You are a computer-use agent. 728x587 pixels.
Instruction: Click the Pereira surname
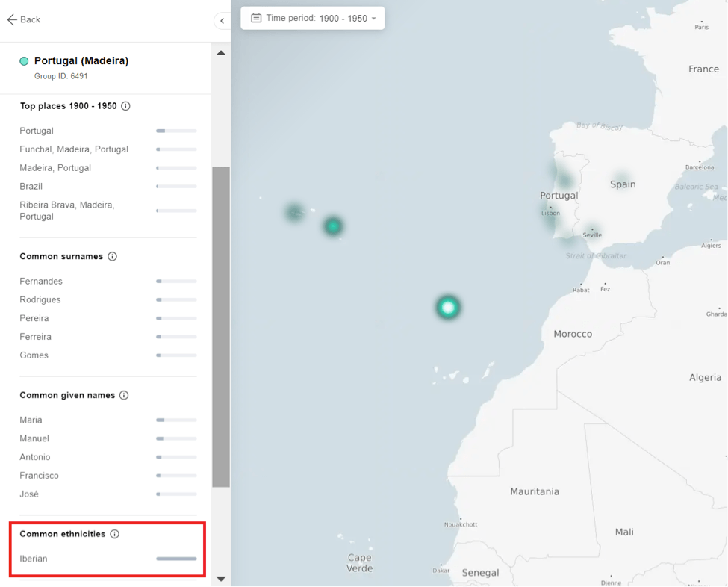(x=34, y=318)
